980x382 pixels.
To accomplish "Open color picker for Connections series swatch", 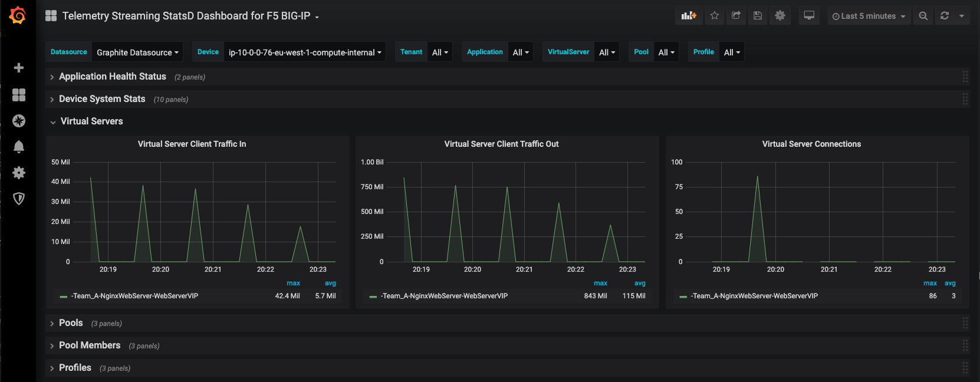I will click(x=683, y=297).
